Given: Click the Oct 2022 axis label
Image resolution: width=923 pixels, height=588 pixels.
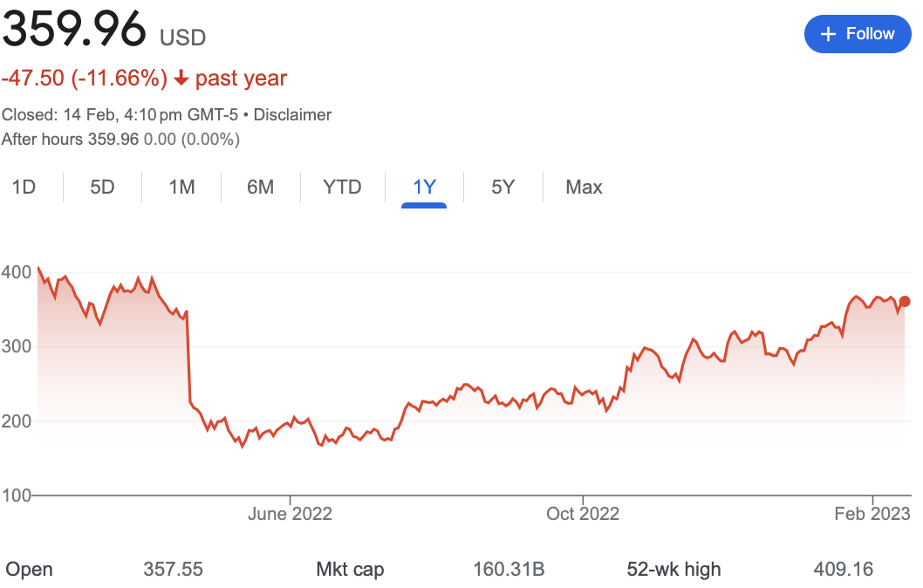Looking at the screenshot, I should pyautogui.click(x=583, y=514).
